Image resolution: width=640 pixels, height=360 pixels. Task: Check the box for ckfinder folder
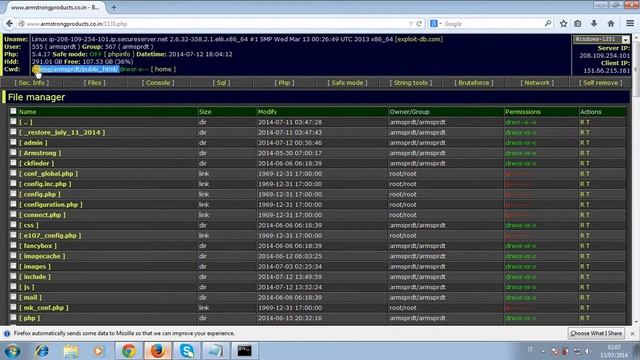click(13, 162)
